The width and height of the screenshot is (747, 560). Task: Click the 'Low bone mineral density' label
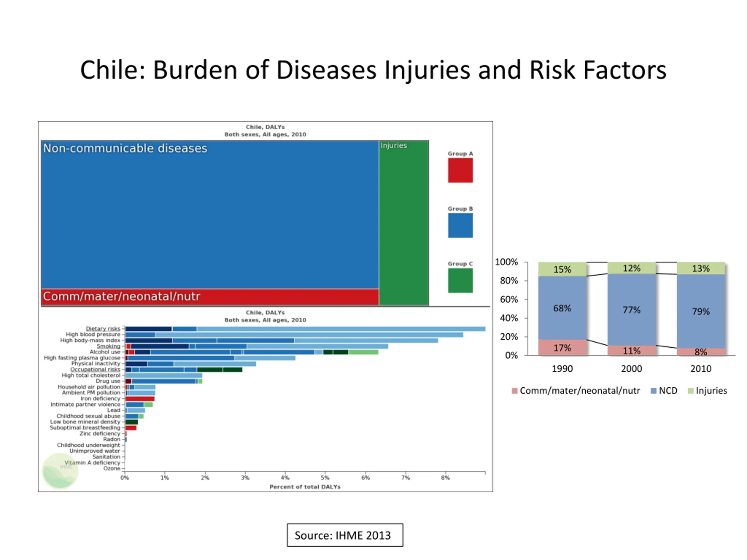85,421
